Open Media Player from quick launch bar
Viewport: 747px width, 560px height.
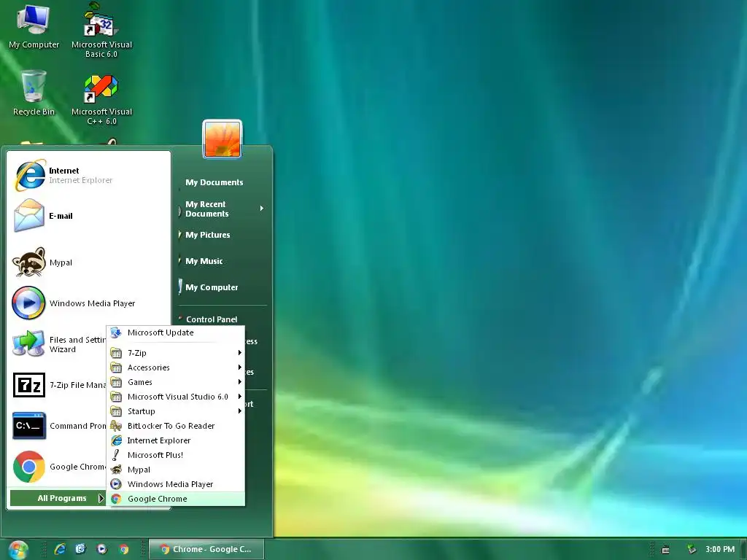tap(102, 549)
